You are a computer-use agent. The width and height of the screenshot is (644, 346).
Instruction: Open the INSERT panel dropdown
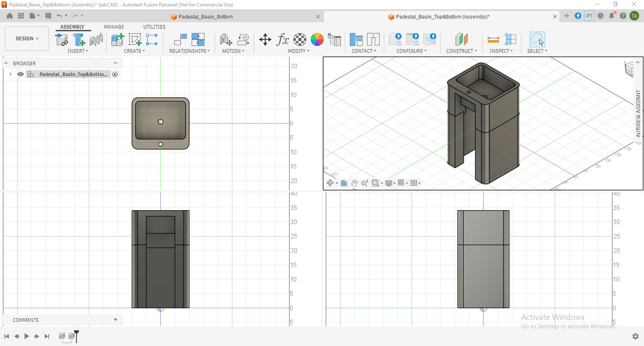[x=78, y=51]
